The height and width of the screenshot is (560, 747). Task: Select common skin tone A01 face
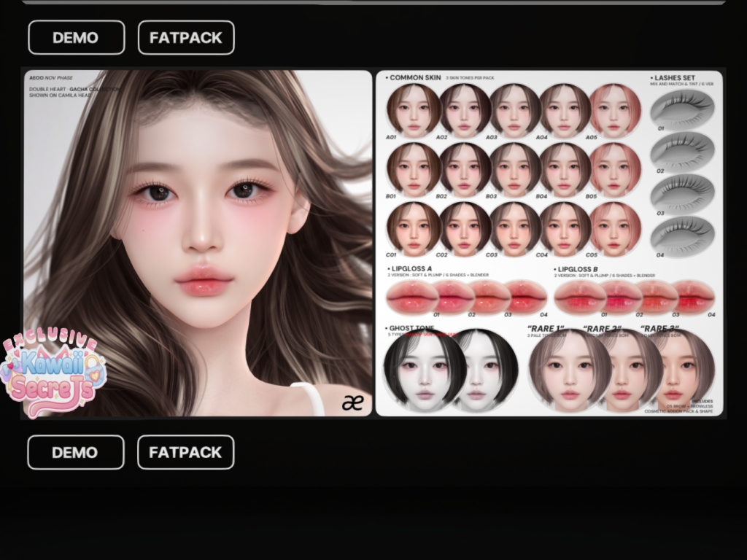pos(413,109)
